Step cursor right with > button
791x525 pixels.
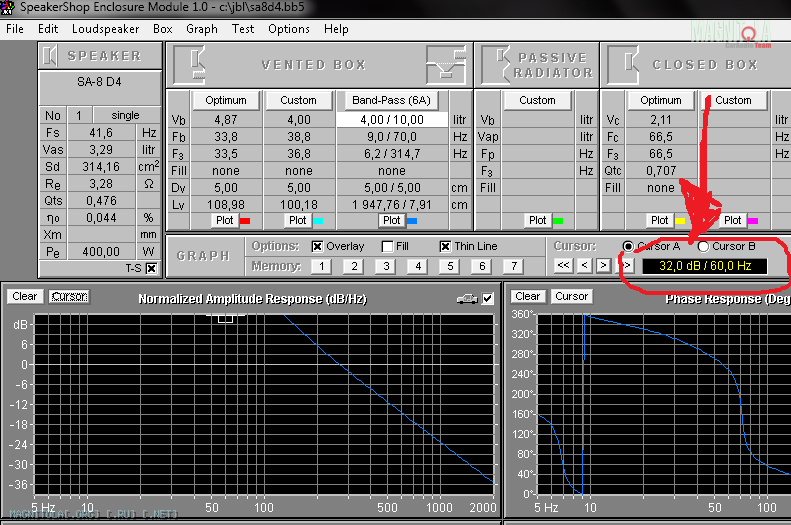tap(603, 265)
